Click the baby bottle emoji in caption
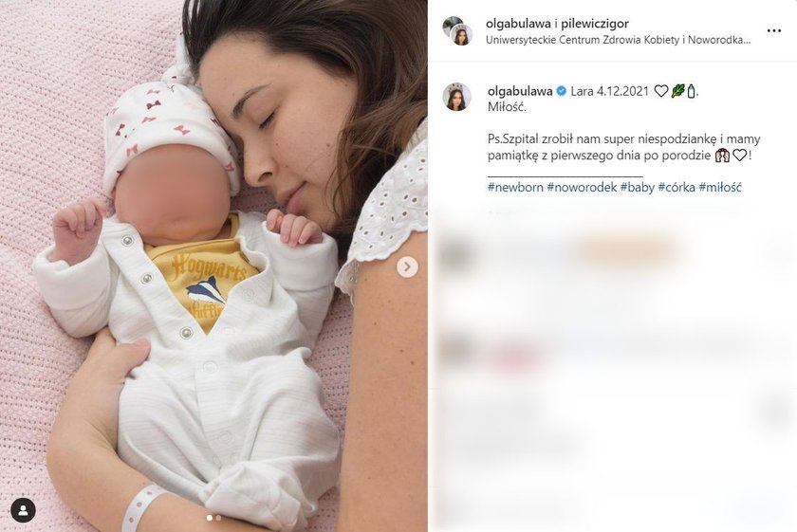 coord(692,91)
